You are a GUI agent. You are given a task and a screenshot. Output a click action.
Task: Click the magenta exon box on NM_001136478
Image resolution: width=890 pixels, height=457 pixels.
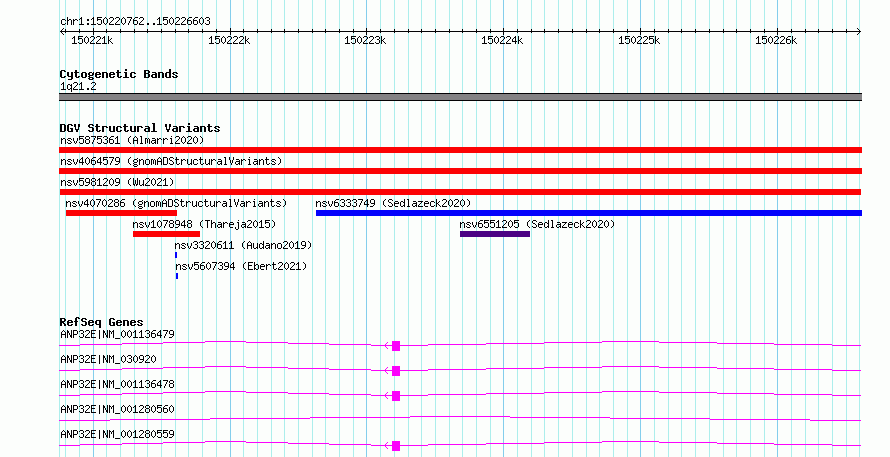point(396,396)
